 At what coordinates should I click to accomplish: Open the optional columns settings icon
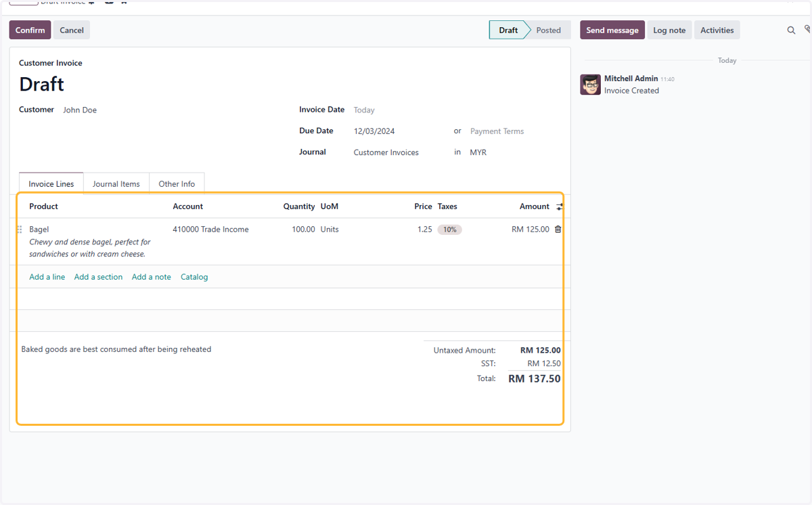point(560,206)
